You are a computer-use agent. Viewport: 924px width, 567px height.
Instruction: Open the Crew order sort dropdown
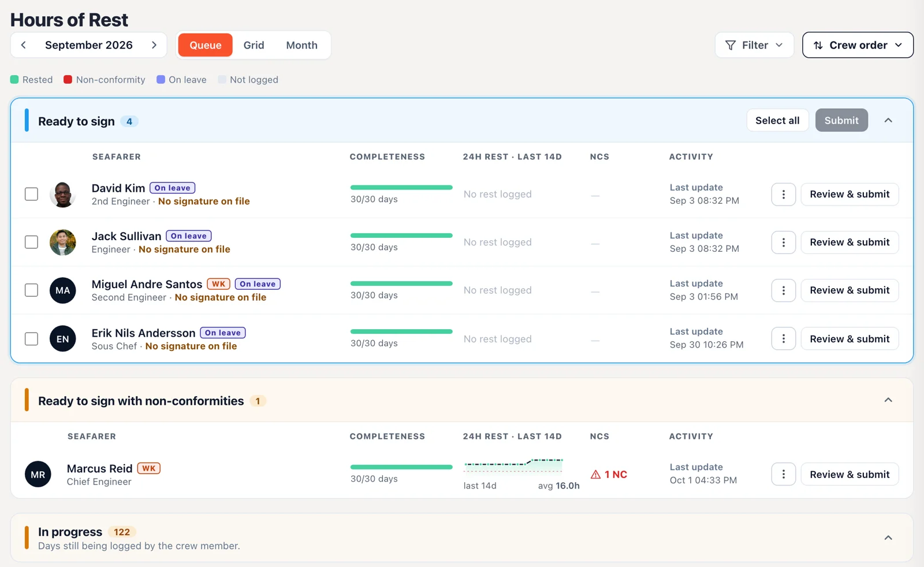pos(858,45)
